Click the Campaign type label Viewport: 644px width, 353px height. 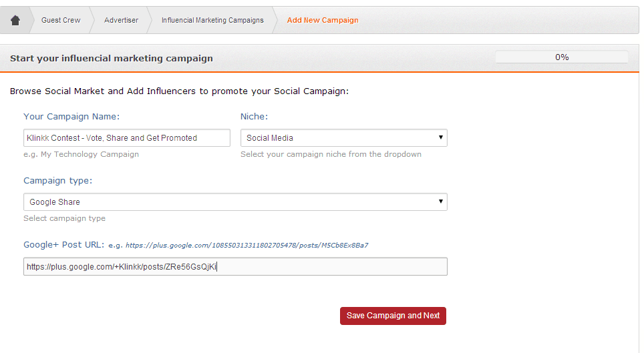(58, 181)
